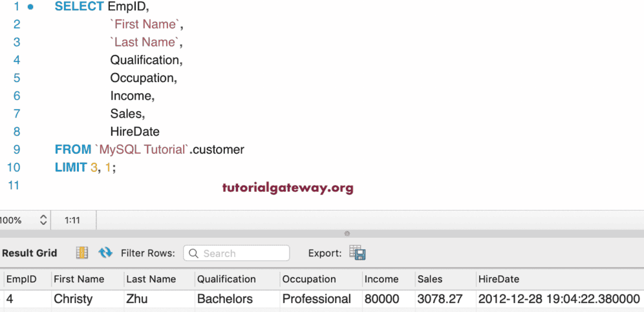644x312 pixels.
Task: Click Qualification on line 4
Action: pyautogui.click(x=144, y=60)
